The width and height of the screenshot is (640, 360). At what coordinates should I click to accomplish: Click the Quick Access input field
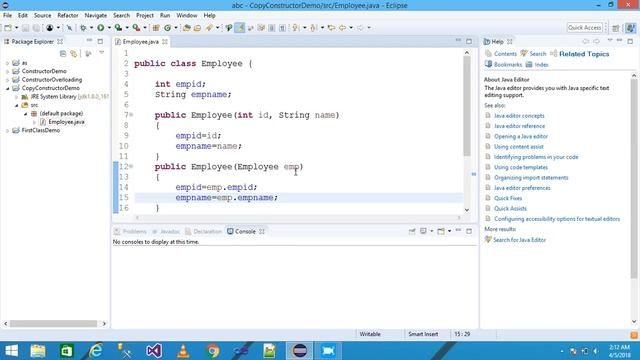click(x=584, y=27)
